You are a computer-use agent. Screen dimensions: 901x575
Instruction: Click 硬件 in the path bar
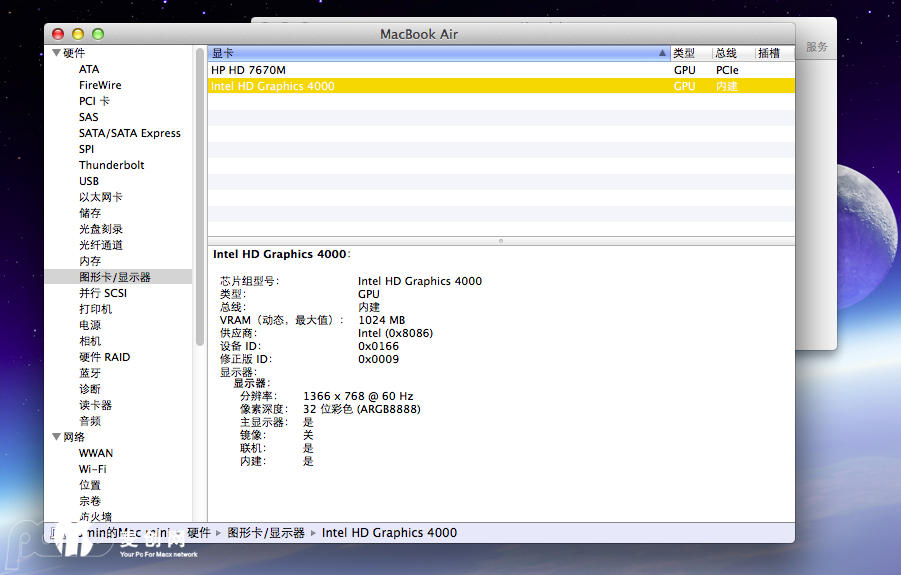point(199,533)
